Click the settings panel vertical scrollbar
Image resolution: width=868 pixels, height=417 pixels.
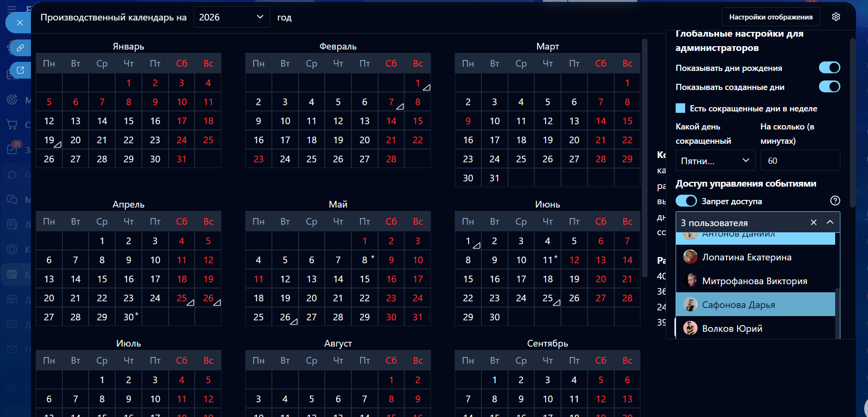(x=852, y=123)
